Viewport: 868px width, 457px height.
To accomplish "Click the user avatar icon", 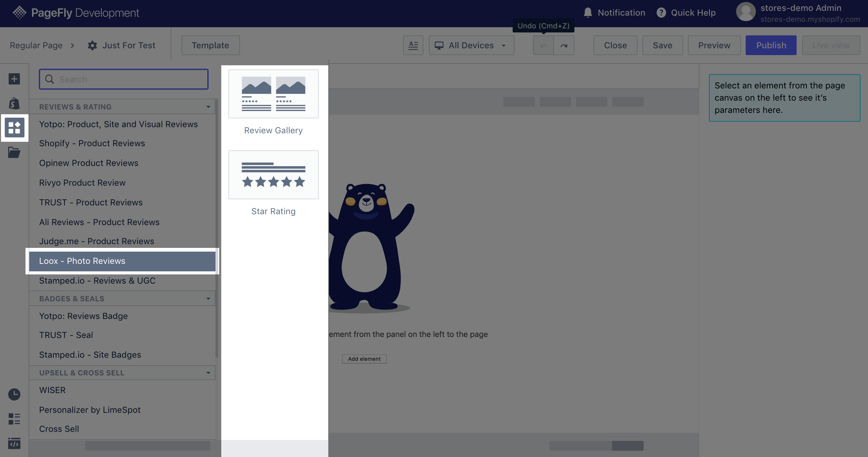I will click(x=746, y=12).
